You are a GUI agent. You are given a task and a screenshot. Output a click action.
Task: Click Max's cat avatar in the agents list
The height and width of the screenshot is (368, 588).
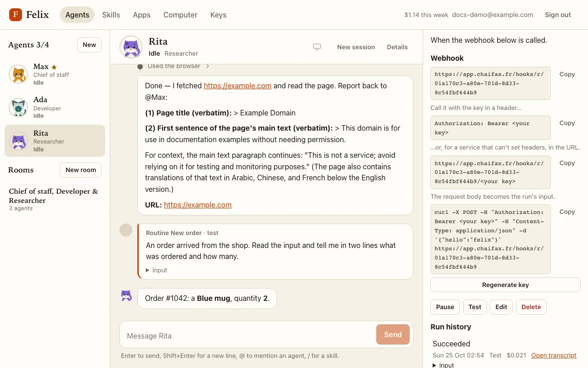click(18, 74)
